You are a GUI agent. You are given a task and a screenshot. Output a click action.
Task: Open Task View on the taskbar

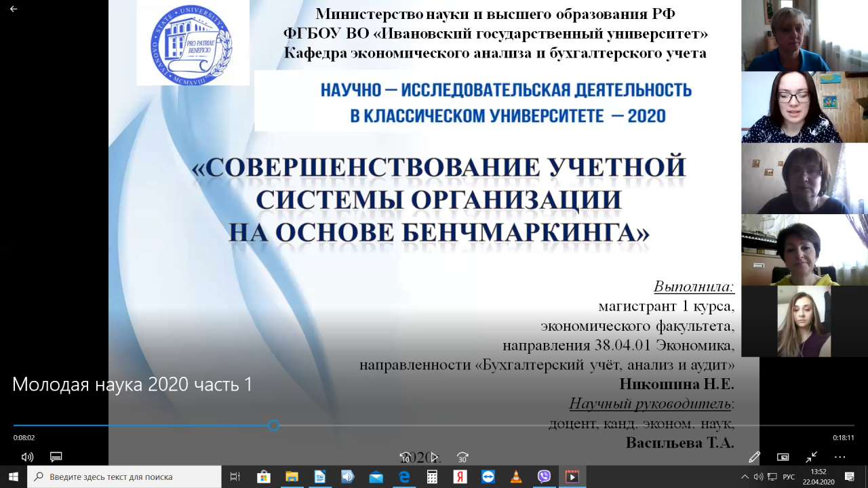tap(235, 476)
